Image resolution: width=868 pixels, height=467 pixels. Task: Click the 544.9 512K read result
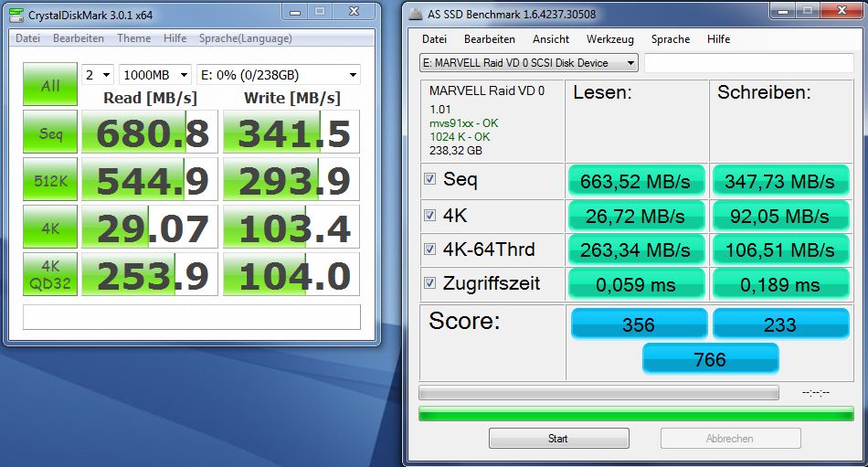coord(150,179)
